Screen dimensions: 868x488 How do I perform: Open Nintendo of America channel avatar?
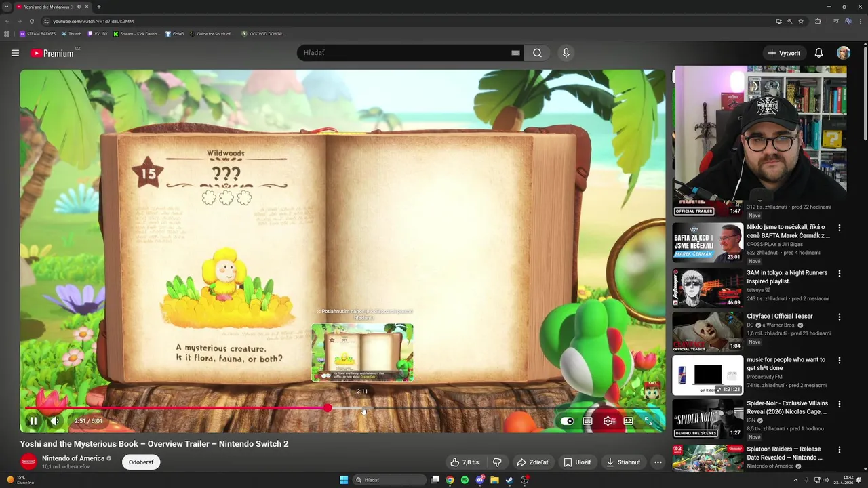click(x=28, y=462)
